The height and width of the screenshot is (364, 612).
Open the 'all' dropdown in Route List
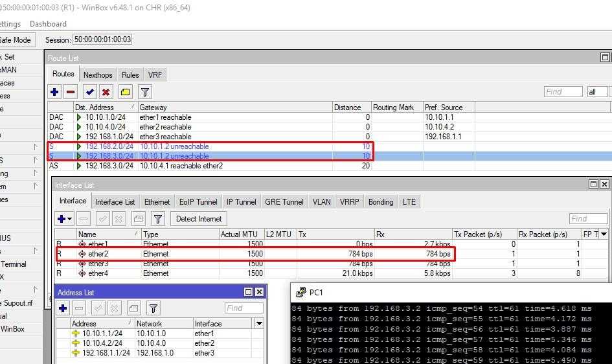[x=597, y=92]
